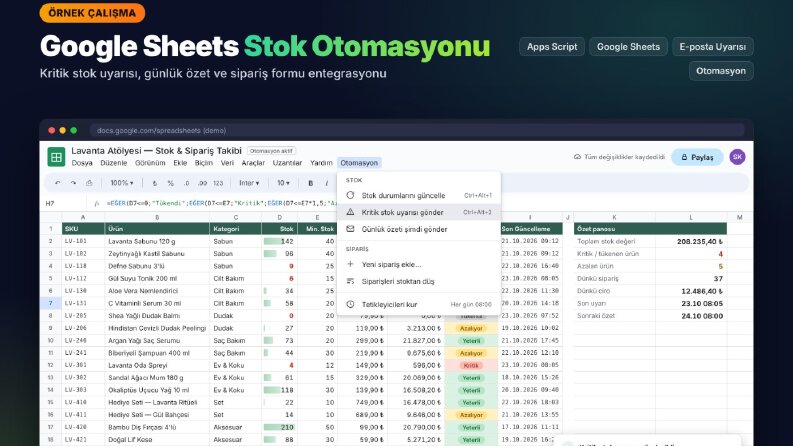This screenshot has height=446, width=793.
Task: Click refresh icon beside Stok durumlarını güncelle
Action: click(x=350, y=195)
